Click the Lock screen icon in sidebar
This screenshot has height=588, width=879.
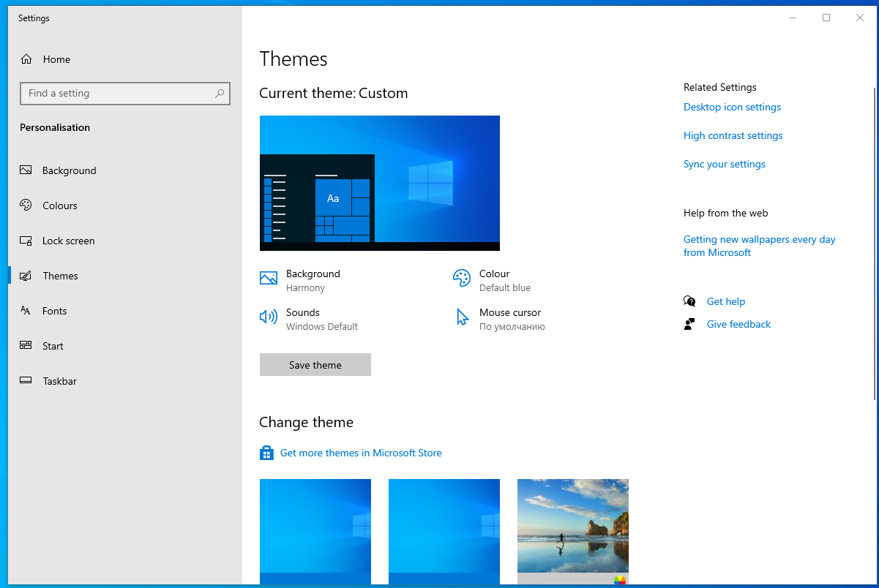26,241
